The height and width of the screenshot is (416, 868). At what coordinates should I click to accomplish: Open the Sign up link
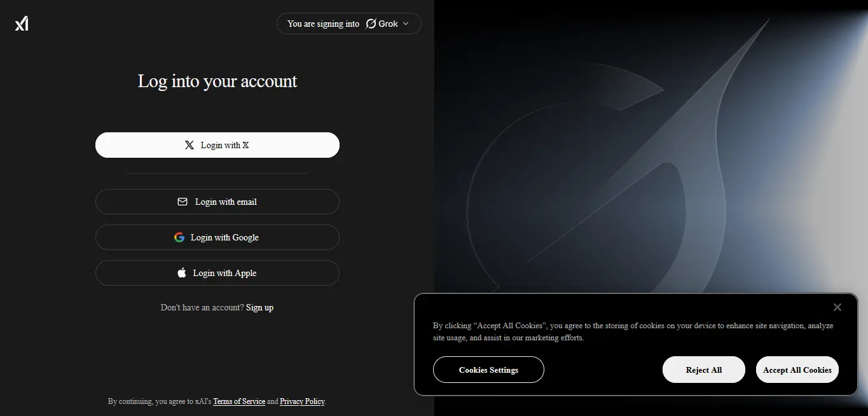259,307
